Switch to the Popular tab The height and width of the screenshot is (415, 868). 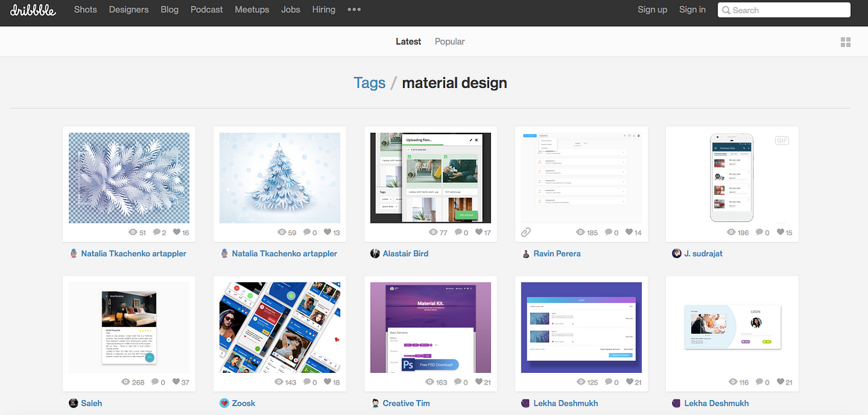(x=449, y=42)
